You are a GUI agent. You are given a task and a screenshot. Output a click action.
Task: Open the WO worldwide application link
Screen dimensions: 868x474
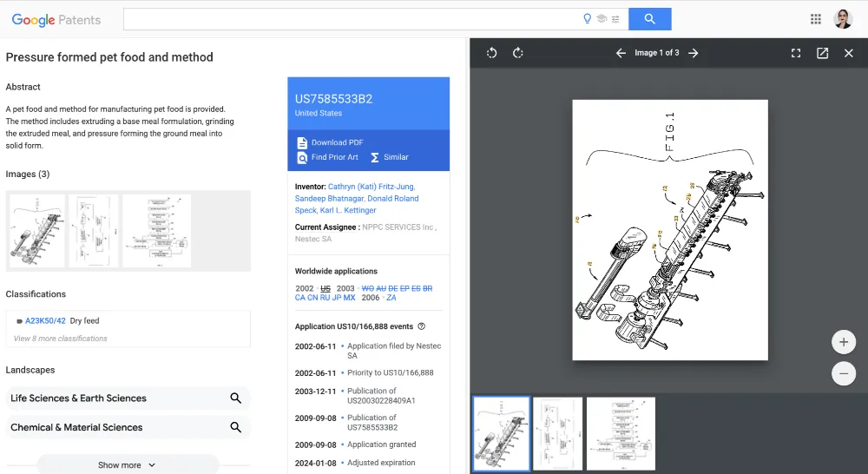click(x=367, y=288)
